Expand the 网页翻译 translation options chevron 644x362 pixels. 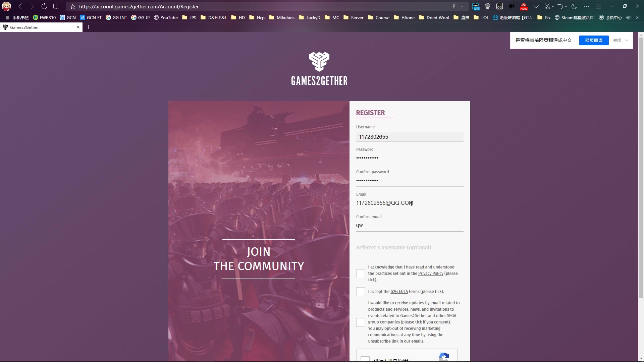click(x=629, y=40)
